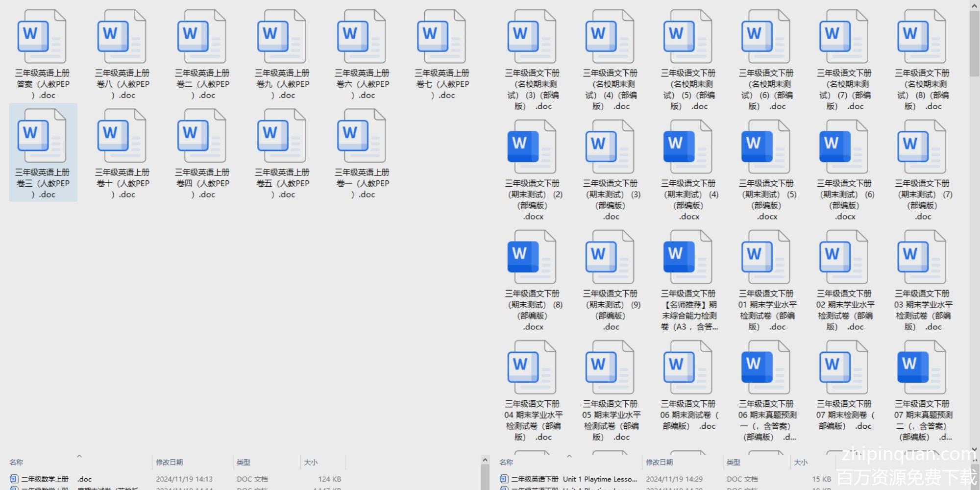Click the 三年级英语上册 卷一 Word icon
980x490 pixels.
click(362, 136)
